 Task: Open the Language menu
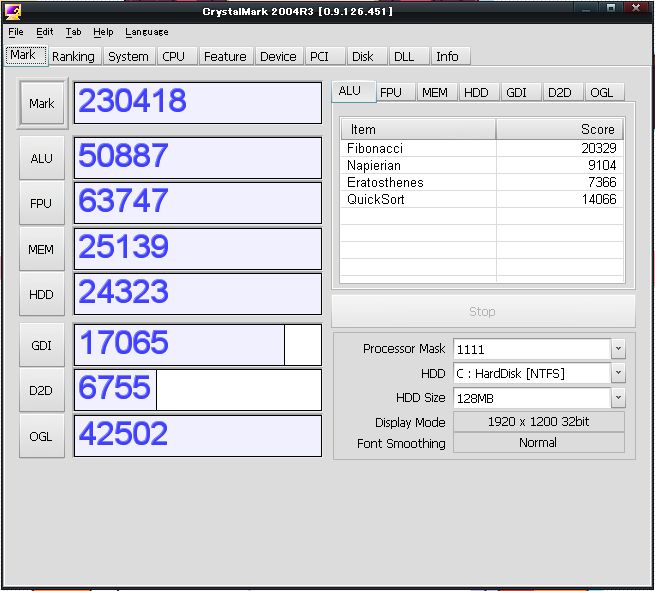(x=147, y=32)
